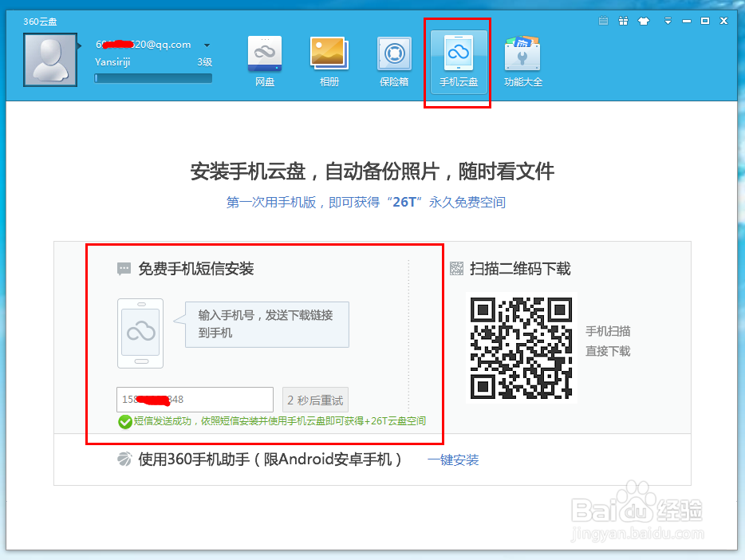Click the 秒后重试 retry button
The image size is (745, 560).
click(316, 400)
